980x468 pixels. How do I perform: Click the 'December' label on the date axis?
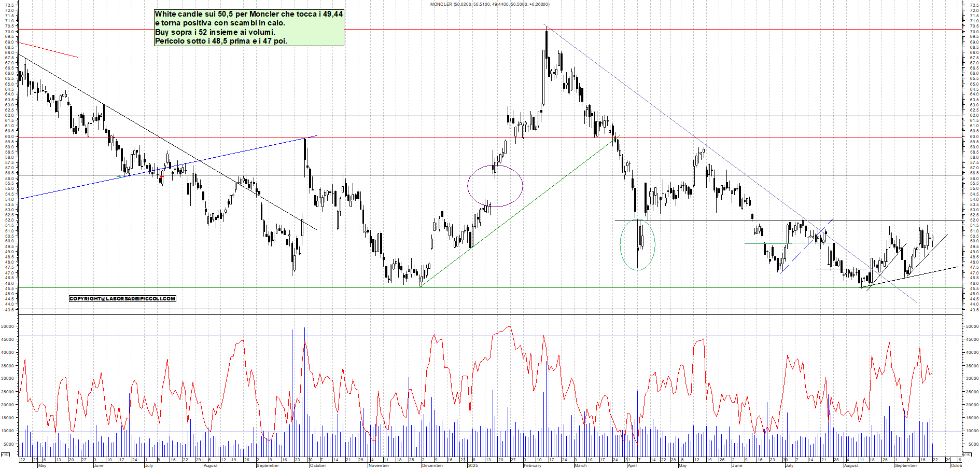click(432, 465)
